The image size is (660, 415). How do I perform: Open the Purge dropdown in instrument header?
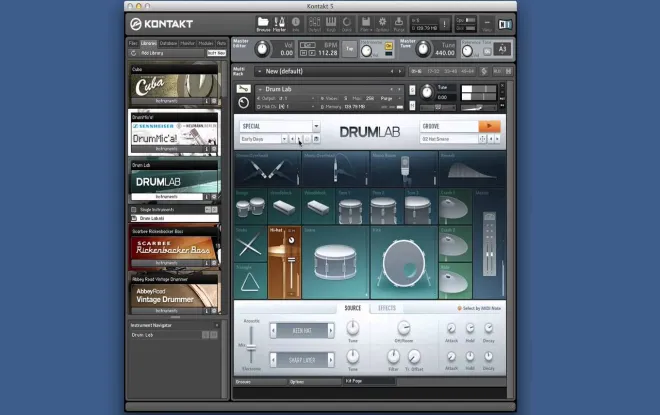tap(389, 98)
